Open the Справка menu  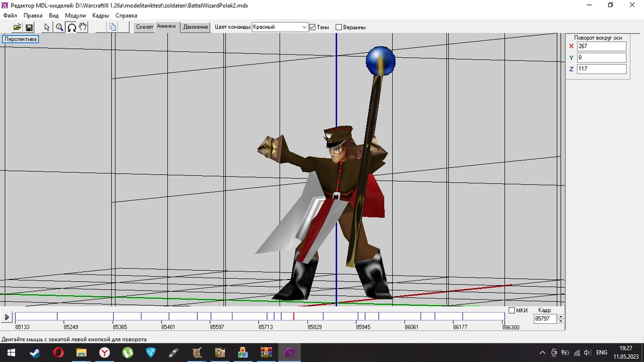point(126,16)
